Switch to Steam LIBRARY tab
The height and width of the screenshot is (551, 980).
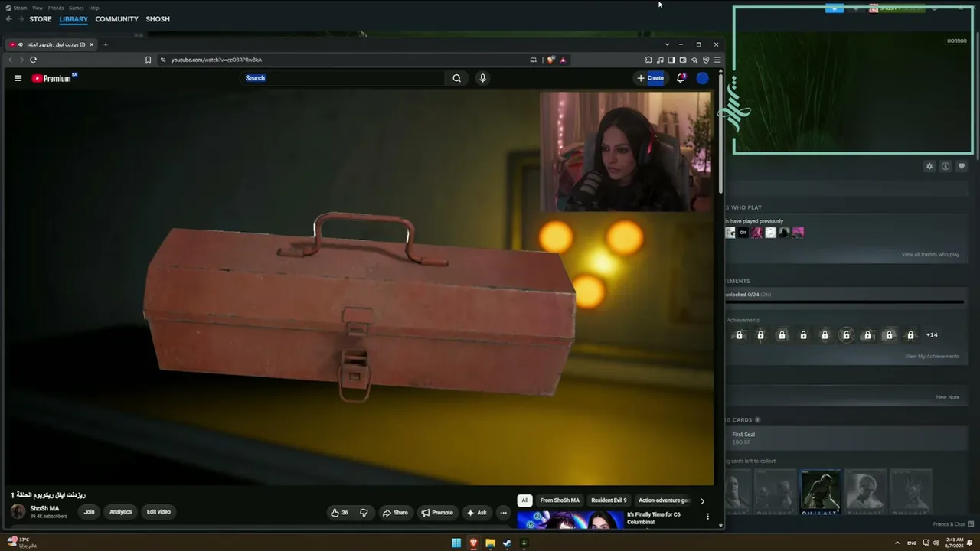(x=73, y=19)
